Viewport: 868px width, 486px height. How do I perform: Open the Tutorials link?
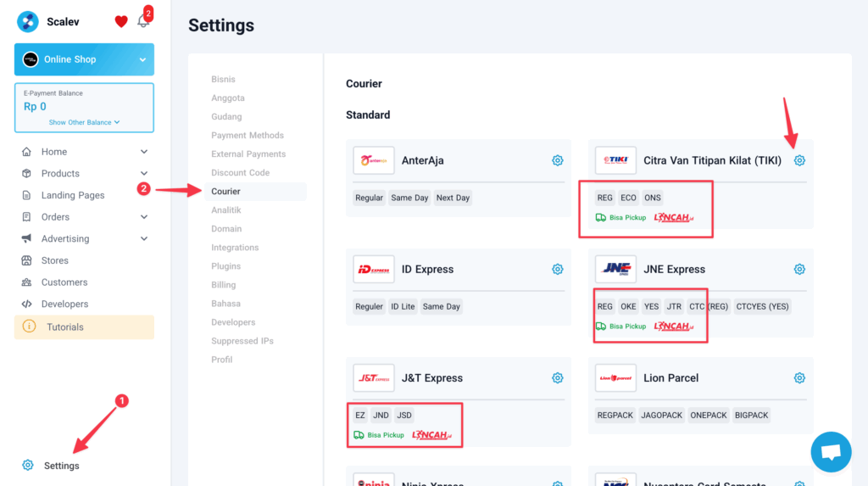point(65,327)
